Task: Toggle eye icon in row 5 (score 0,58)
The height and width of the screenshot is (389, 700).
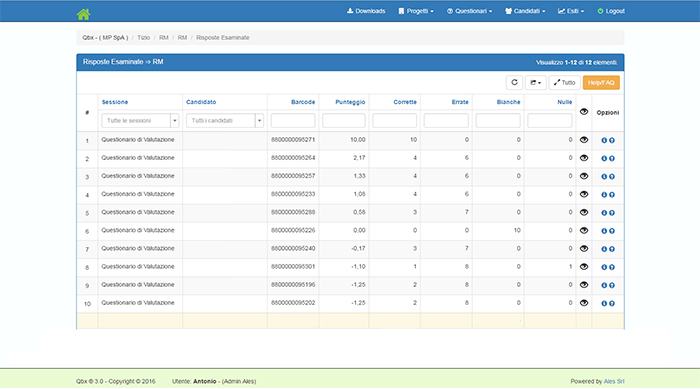Action: coord(584,213)
